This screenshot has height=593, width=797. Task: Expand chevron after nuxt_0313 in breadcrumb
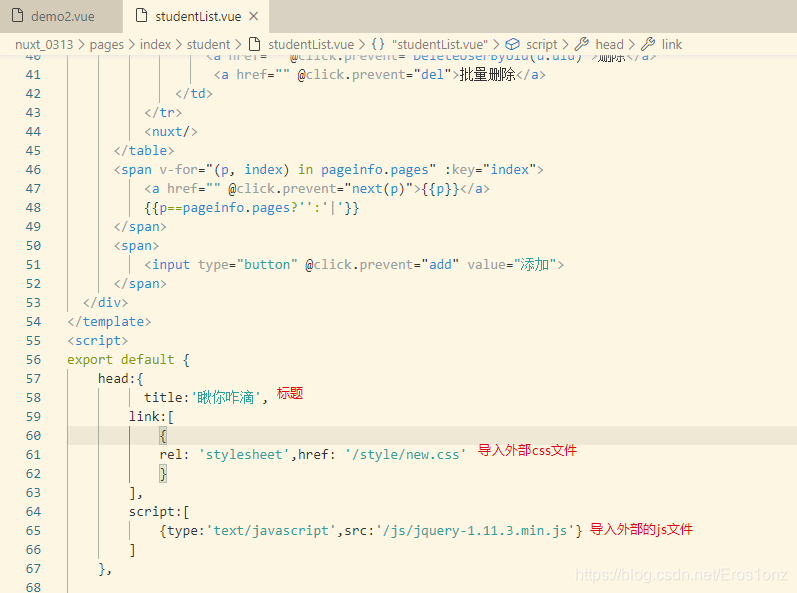[x=81, y=45]
